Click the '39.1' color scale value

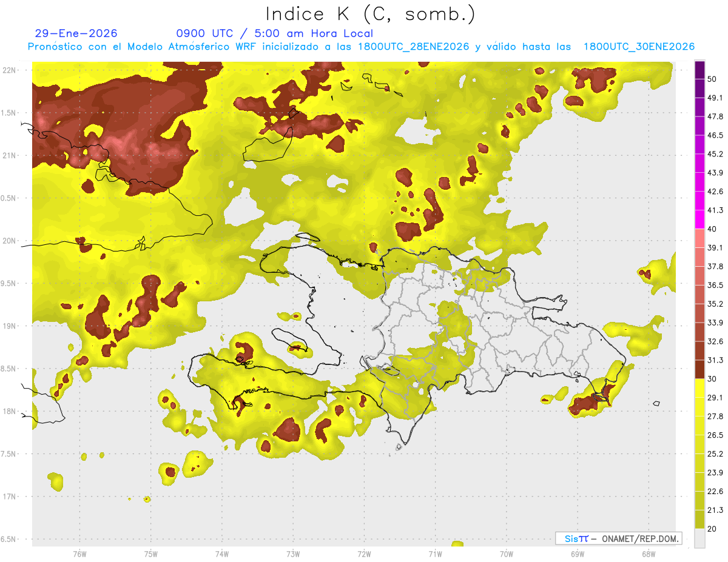coord(715,248)
